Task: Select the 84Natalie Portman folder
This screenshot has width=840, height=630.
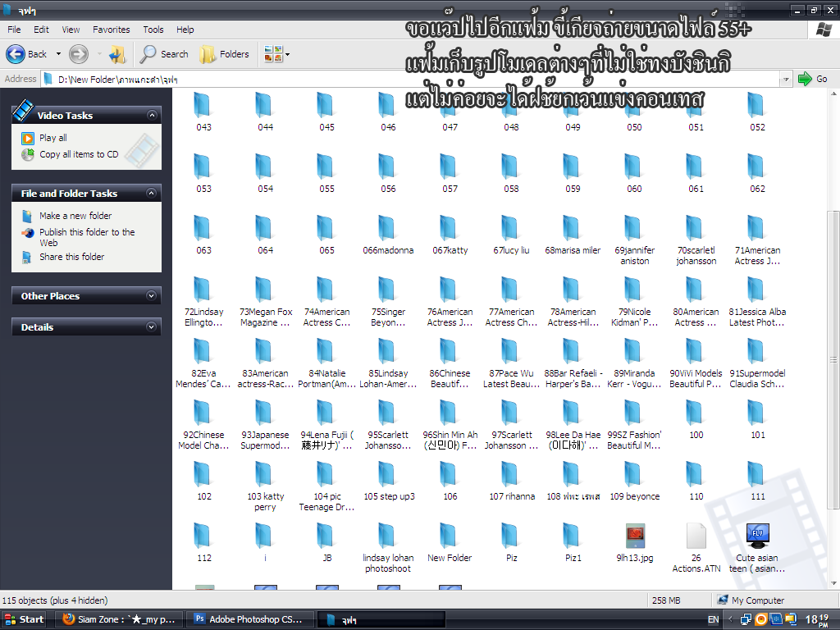Action: pos(326,363)
